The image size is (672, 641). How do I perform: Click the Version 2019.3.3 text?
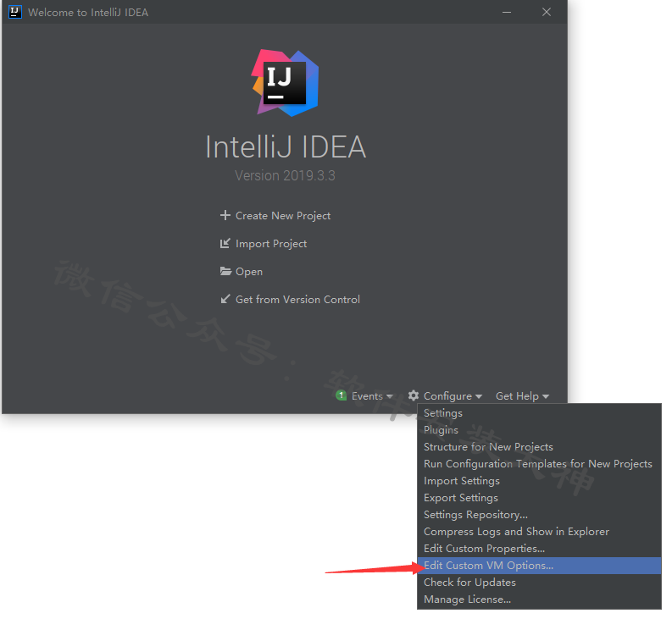[x=285, y=175]
